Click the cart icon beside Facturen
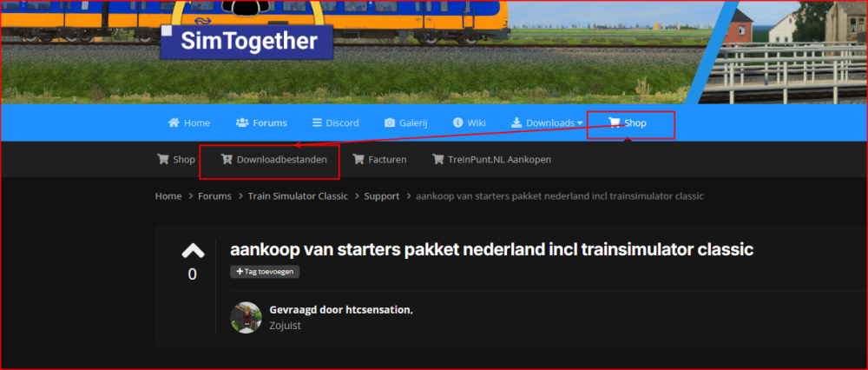868x370 pixels. [358, 160]
